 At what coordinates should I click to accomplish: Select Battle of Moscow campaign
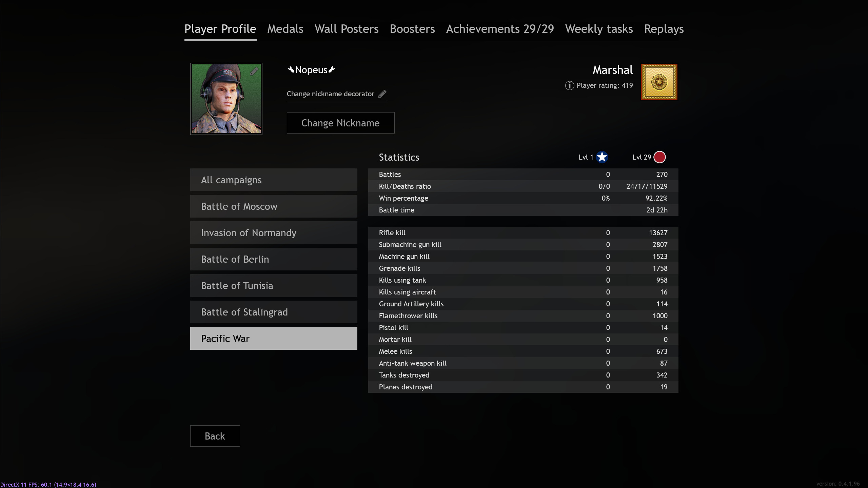(x=274, y=206)
